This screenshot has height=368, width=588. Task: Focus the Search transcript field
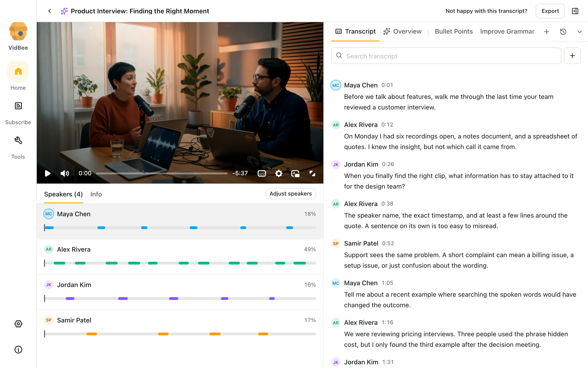pos(446,56)
